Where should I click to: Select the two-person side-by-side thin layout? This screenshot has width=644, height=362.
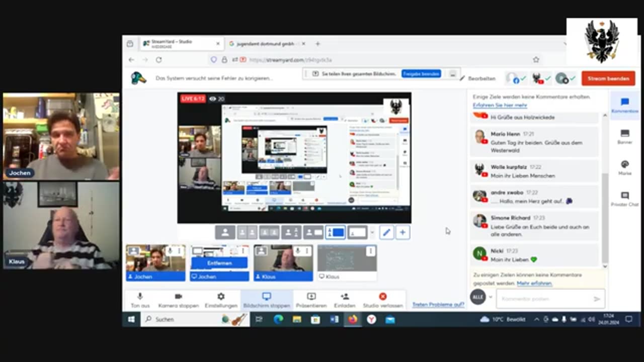pos(247,232)
